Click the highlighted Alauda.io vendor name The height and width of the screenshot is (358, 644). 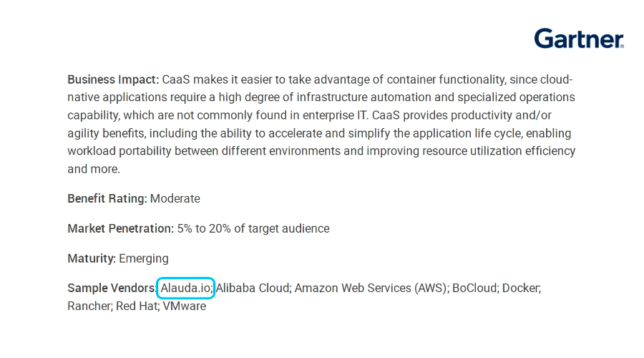[x=186, y=288]
